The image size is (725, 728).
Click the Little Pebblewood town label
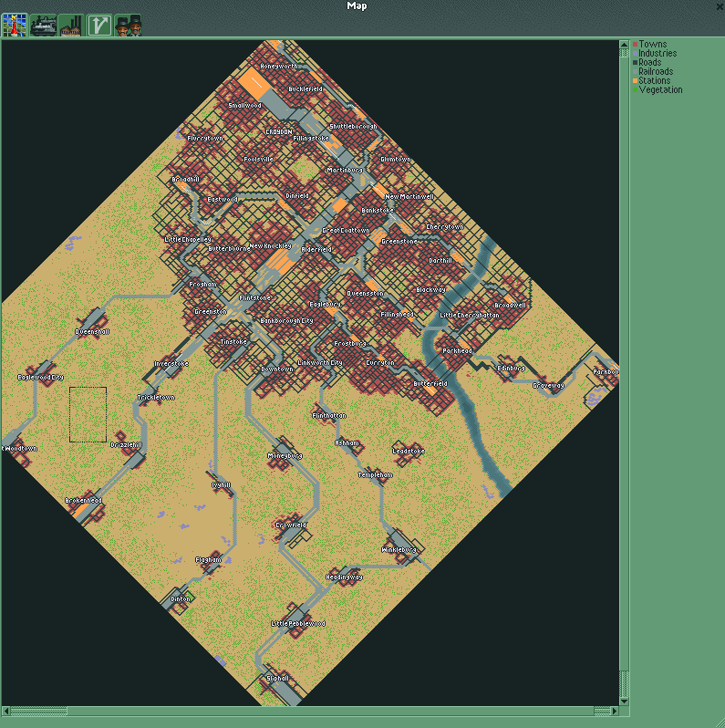[298, 623]
